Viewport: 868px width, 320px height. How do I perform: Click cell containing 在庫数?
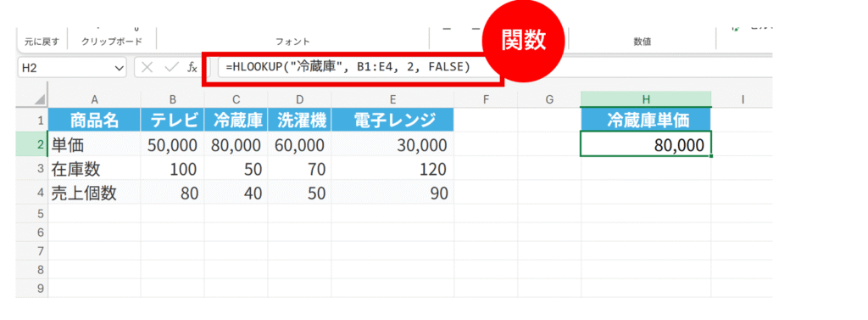click(x=95, y=169)
